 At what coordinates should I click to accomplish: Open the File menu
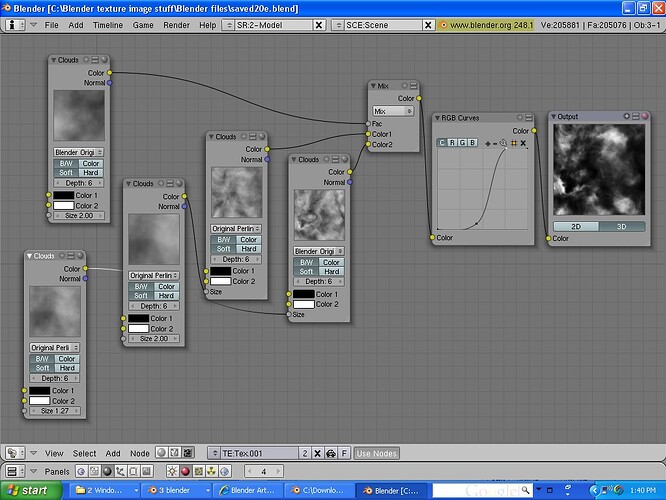point(51,25)
